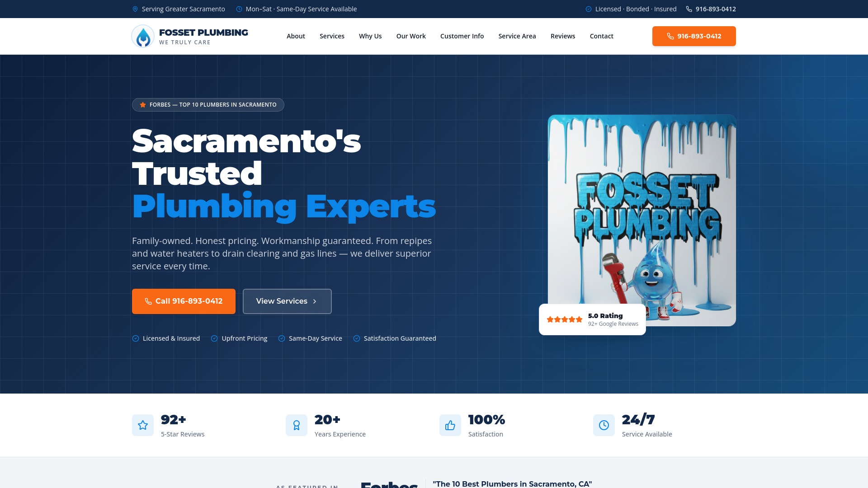Click the Fosset Plumbing mascot hero image
868x488 pixels.
tap(642, 220)
